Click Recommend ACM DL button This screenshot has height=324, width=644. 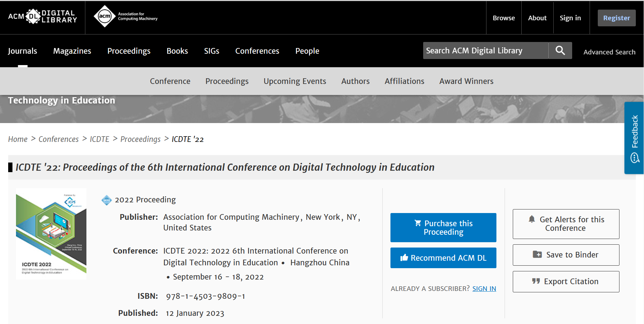coord(443,258)
